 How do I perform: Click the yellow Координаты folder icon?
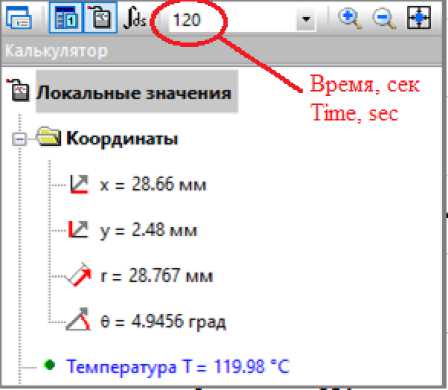point(49,136)
